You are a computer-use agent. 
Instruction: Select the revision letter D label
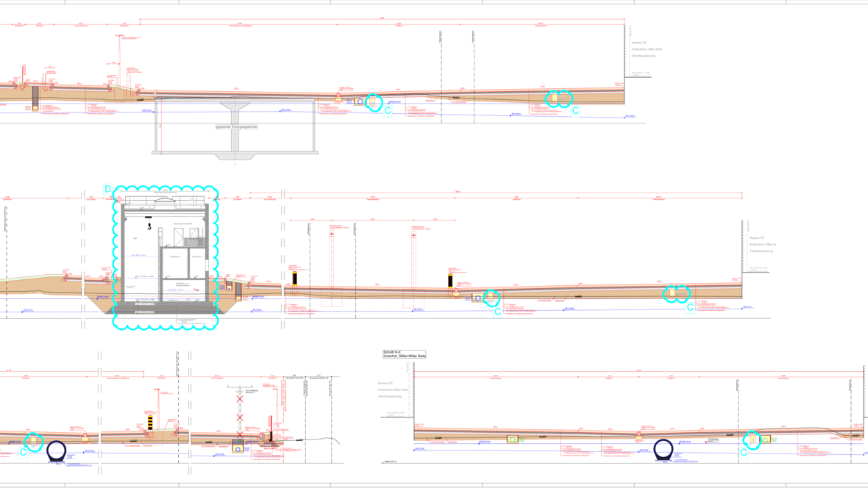pos(108,190)
